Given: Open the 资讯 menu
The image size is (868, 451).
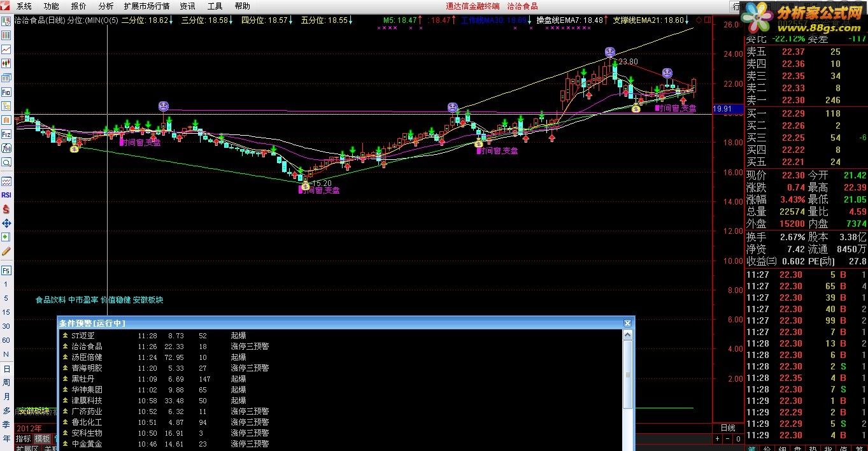Looking at the screenshot, I should pyautogui.click(x=187, y=6).
